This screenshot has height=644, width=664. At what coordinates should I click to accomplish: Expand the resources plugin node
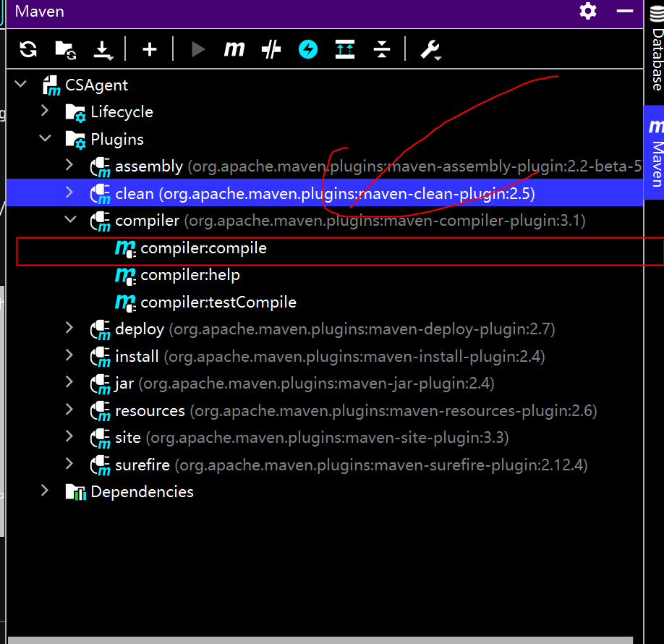point(69,410)
